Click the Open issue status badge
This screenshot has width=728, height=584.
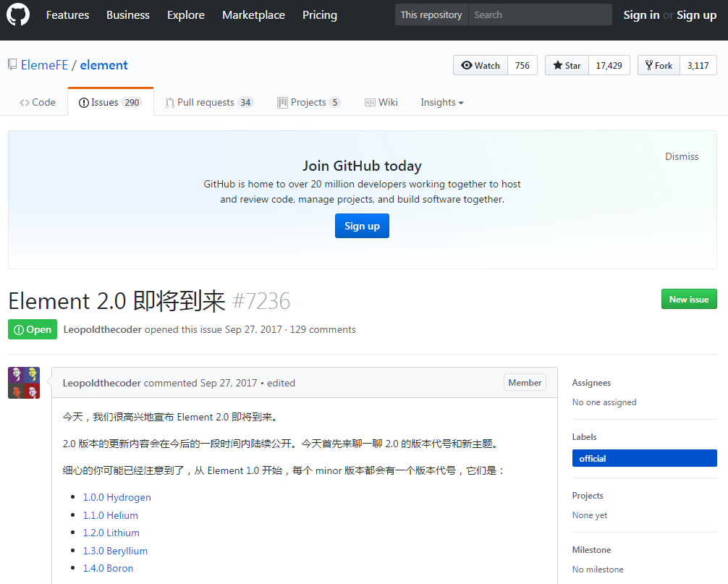point(33,329)
